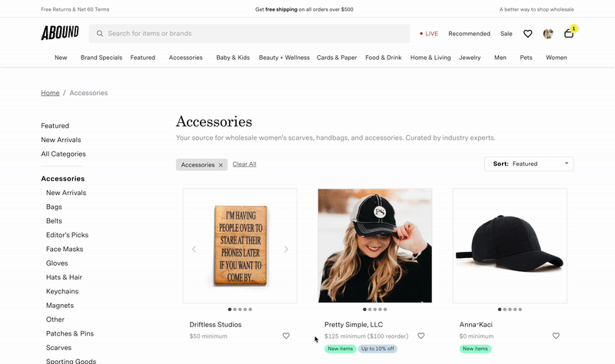
Task: Show previous image of Driftless Studios product
Action: click(x=194, y=250)
